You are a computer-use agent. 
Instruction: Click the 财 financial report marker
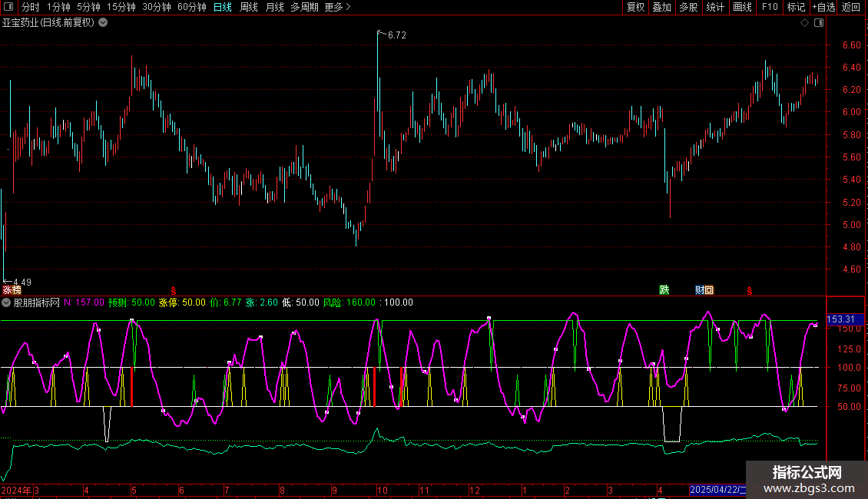click(700, 290)
